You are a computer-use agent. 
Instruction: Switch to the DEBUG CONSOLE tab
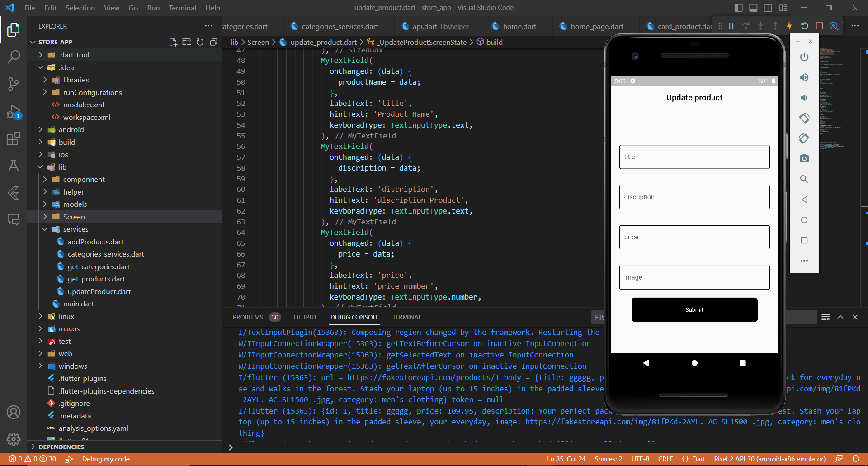pos(354,317)
